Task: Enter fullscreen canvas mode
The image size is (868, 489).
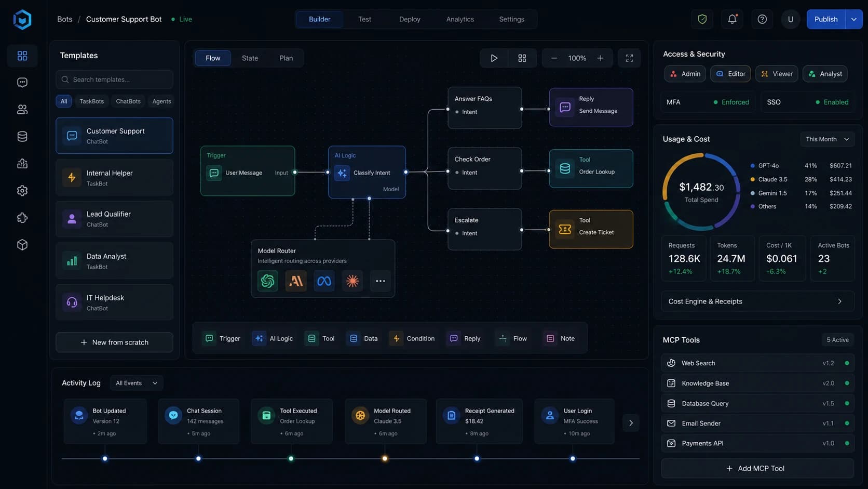Action: click(x=629, y=58)
